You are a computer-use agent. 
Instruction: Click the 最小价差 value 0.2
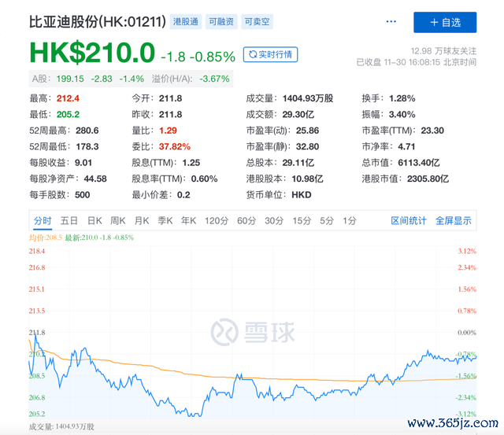pos(183,194)
